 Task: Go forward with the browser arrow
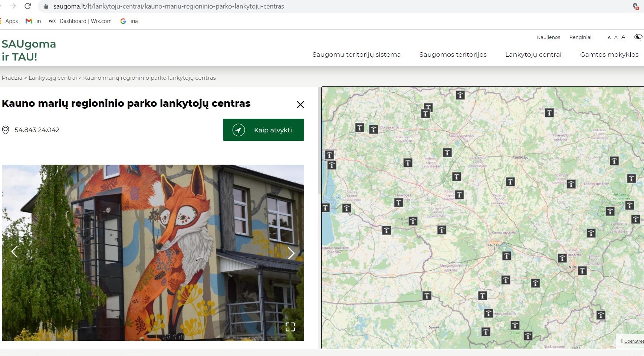13,6
